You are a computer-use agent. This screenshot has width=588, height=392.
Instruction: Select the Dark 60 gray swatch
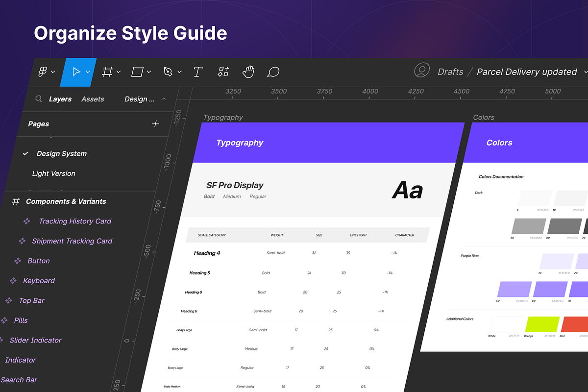click(x=564, y=226)
